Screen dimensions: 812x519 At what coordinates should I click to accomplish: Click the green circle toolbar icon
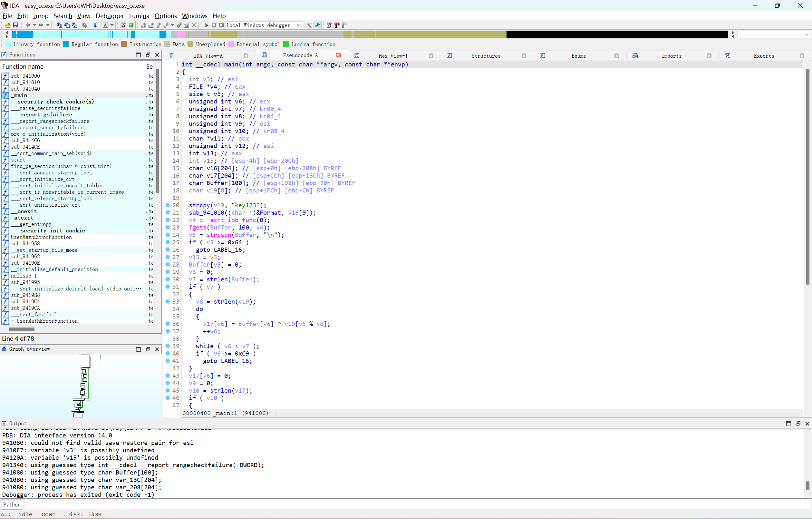[x=131, y=25]
